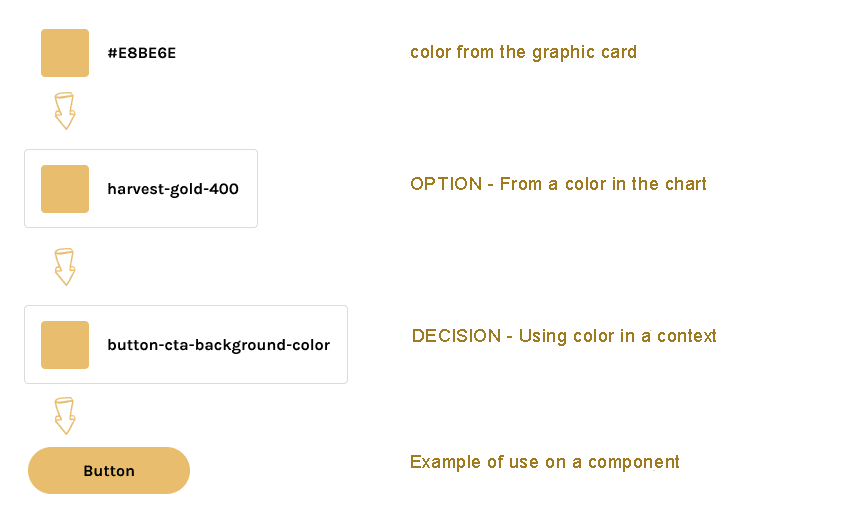Click 'color from the graphic card' caption
The image size is (868, 520).
523,53
